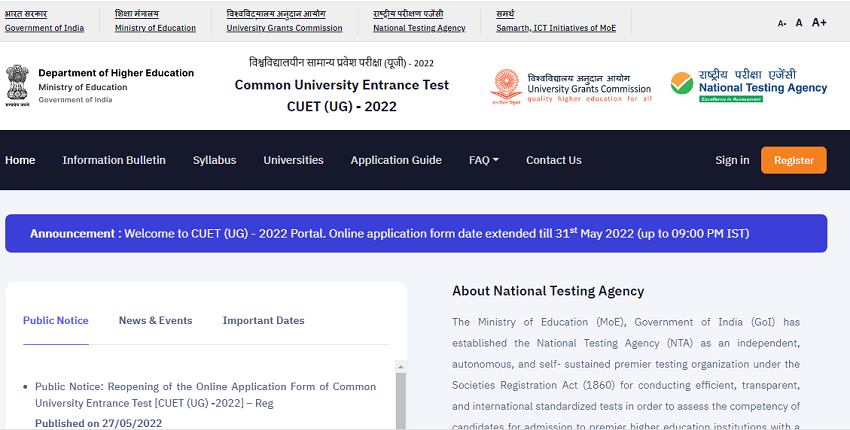Viewport: 850px width, 430px height.
Task: Click the National Testing Agency logo
Action: tap(749, 85)
